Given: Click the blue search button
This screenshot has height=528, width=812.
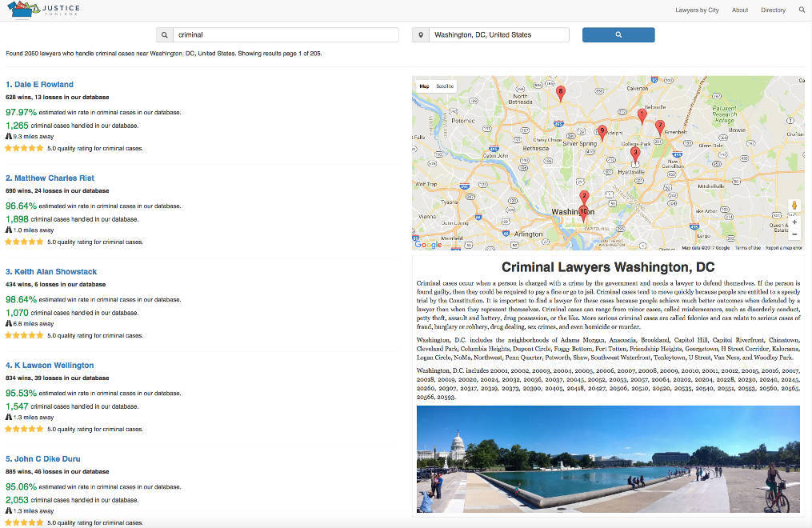Looking at the screenshot, I should click(618, 34).
